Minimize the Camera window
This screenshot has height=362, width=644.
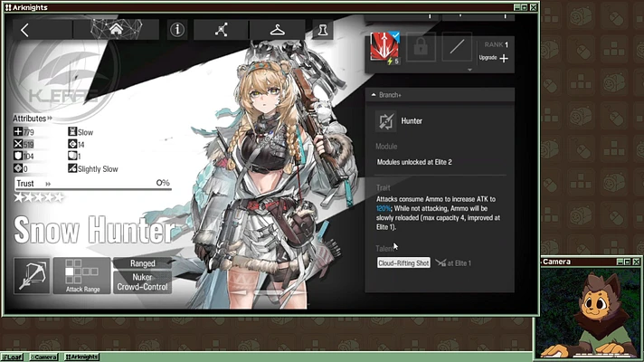pyautogui.click(x=620, y=262)
